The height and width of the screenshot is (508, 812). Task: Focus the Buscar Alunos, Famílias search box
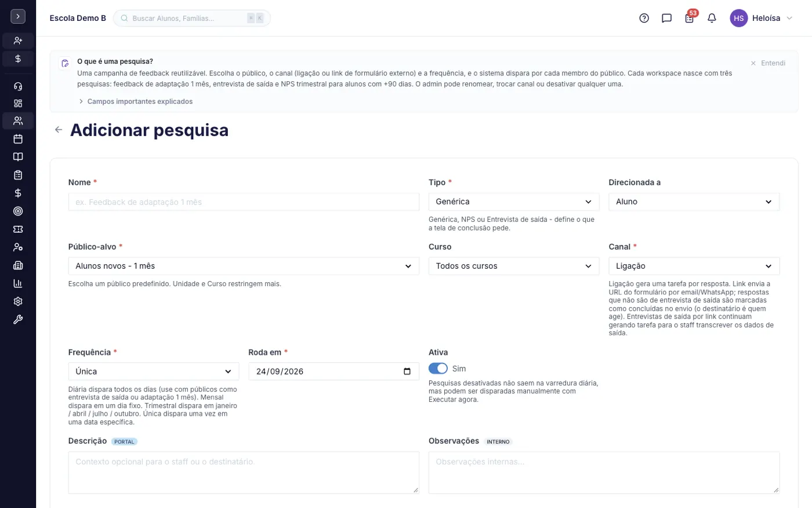click(x=192, y=18)
